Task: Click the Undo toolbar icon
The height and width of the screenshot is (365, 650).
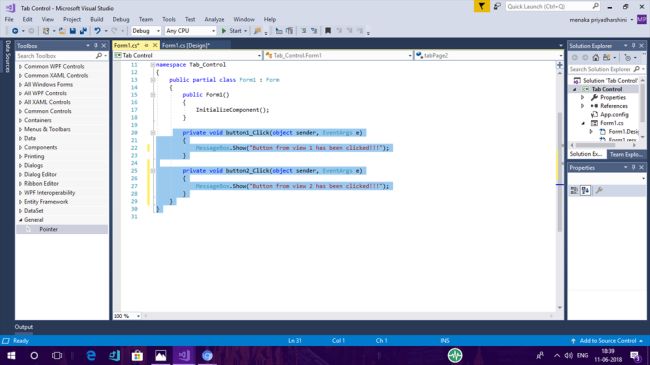Action: coord(97,31)
